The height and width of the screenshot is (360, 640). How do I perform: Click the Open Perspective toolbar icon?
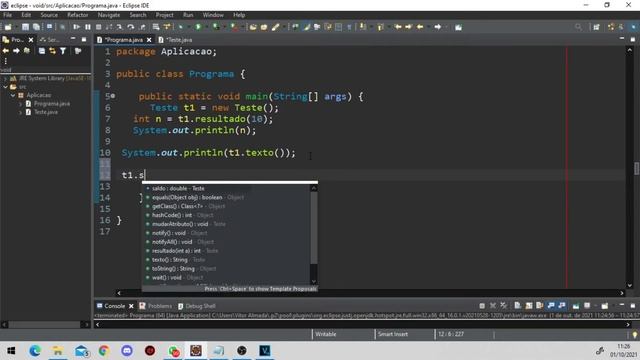point(596,27)
